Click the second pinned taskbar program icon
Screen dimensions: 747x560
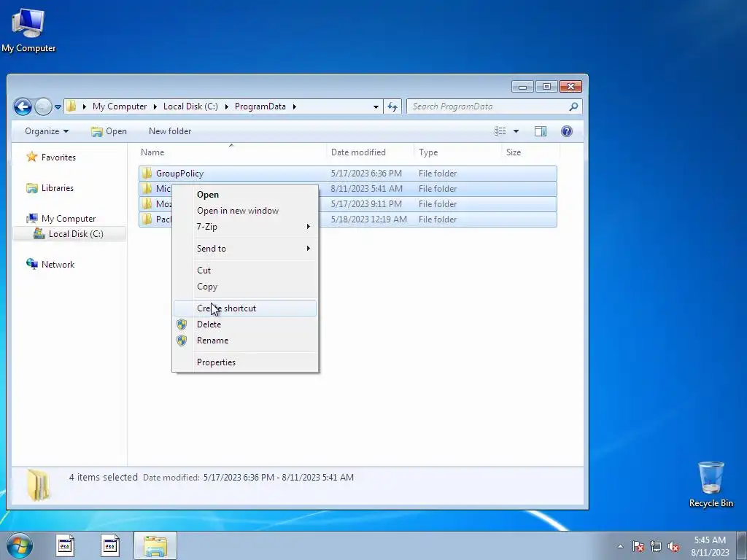pos(110,545)
